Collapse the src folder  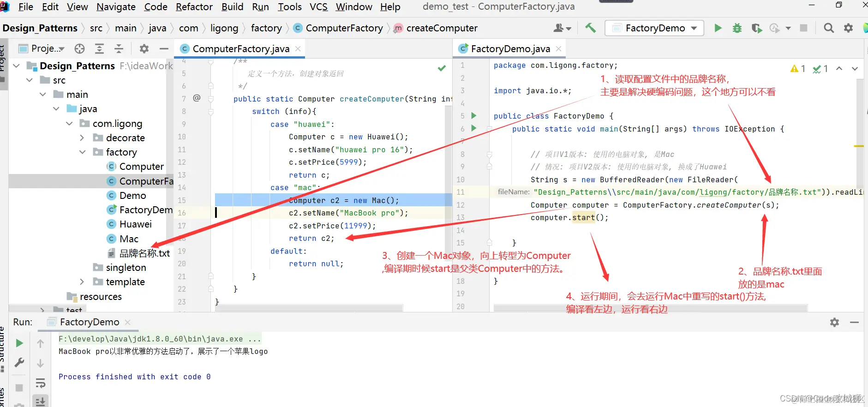[30, 80]
